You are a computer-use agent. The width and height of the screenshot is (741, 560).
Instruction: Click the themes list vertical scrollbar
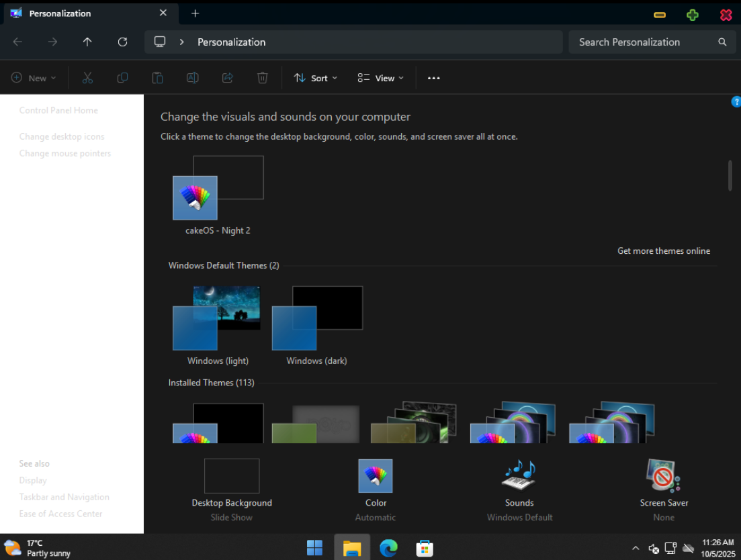[730, 175]
